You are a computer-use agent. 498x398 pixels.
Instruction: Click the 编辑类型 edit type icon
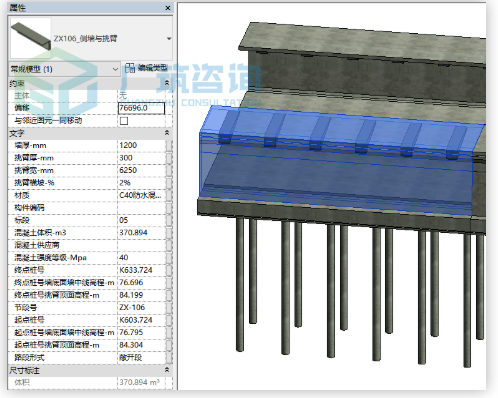point(130,68)
